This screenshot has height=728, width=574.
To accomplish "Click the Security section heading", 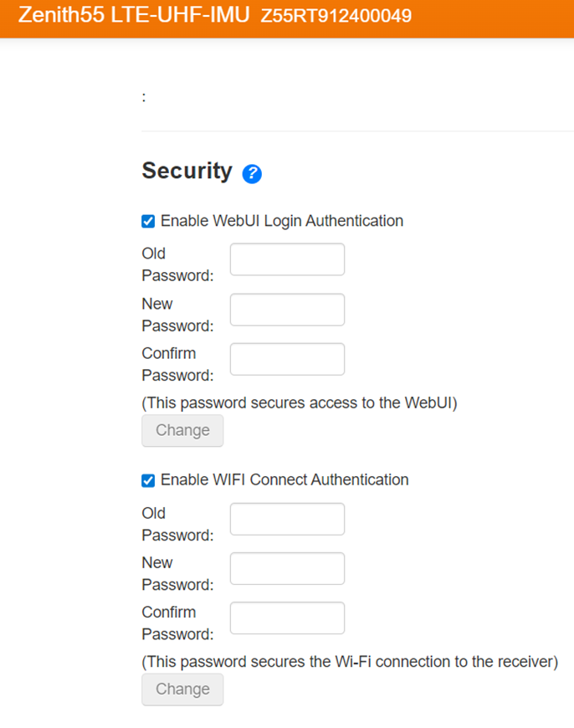I will (x=187, y=171).
